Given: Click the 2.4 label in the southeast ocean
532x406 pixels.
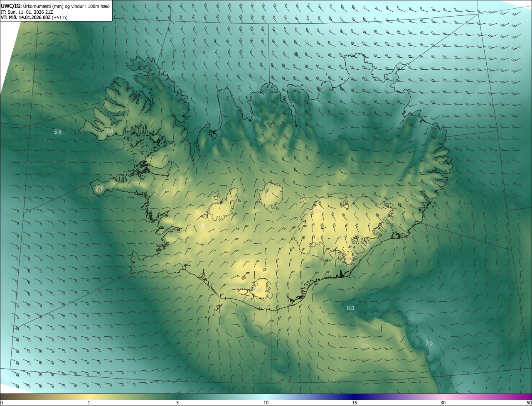Looking at the screenshot, I should tap(365, 346).
